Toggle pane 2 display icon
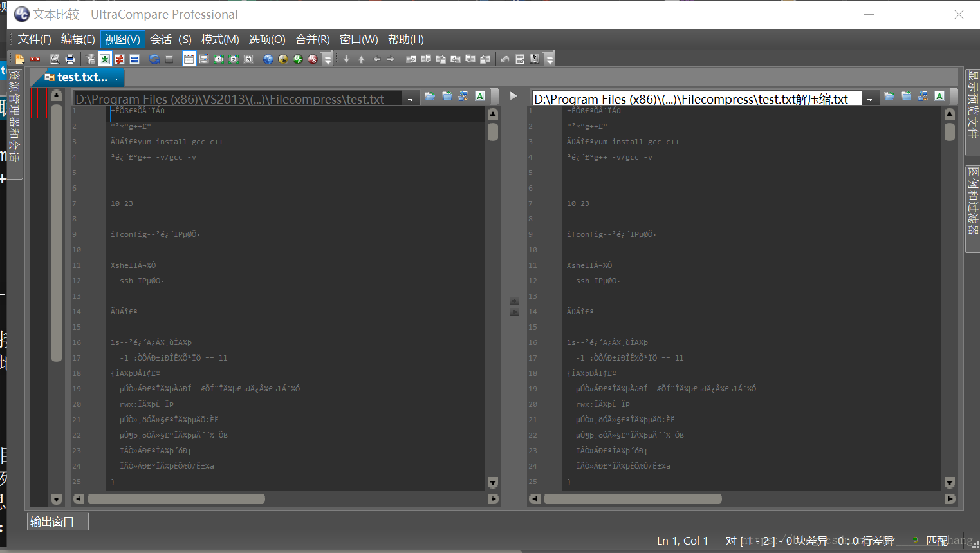Screen dimensions: 980x553 pos(234,59)
